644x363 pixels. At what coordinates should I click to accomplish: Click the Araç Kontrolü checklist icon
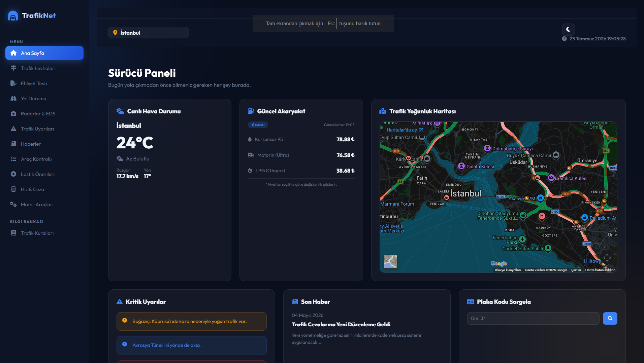tap(13, 159)
